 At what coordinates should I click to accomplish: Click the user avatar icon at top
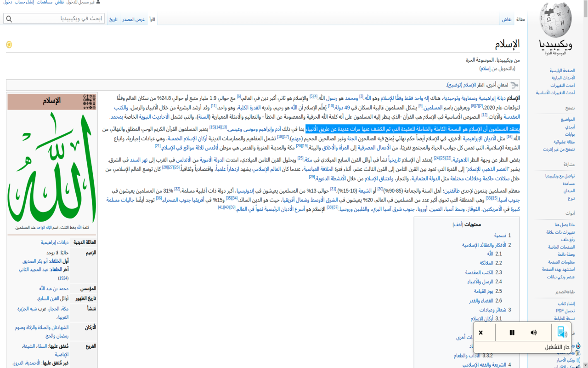pyautogui.click(x=98, y=2)
